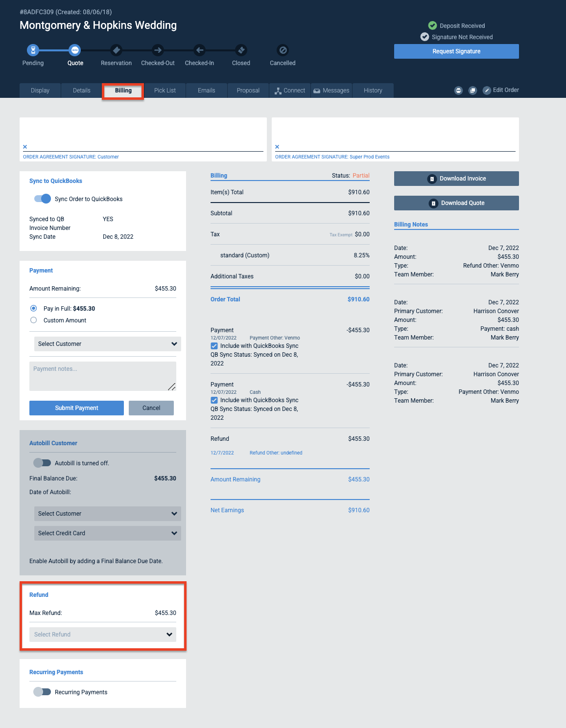Click the Request Signature button

(456, 51)
